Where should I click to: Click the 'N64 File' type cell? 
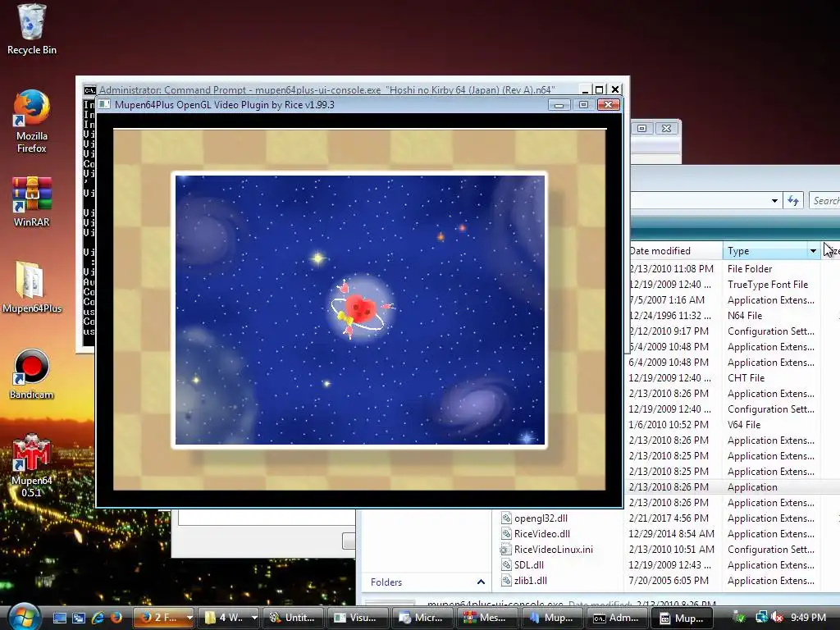[x=745, y=316]
